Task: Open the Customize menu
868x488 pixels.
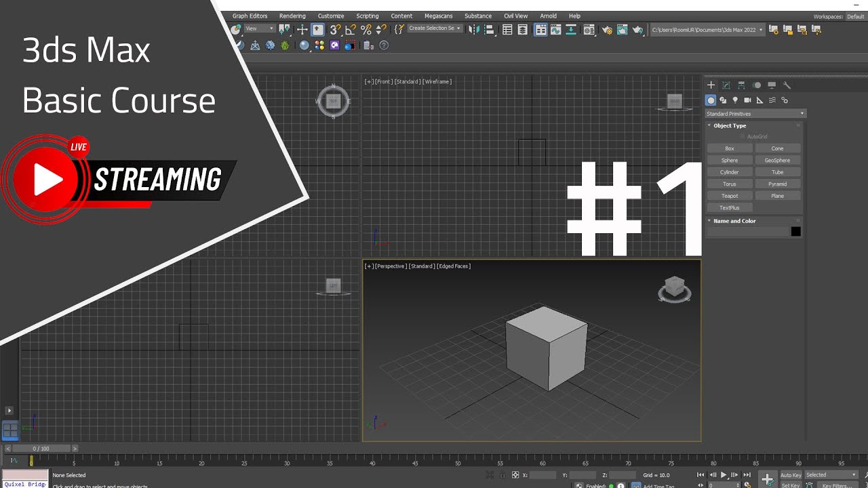Action: (x=331, y=16)
